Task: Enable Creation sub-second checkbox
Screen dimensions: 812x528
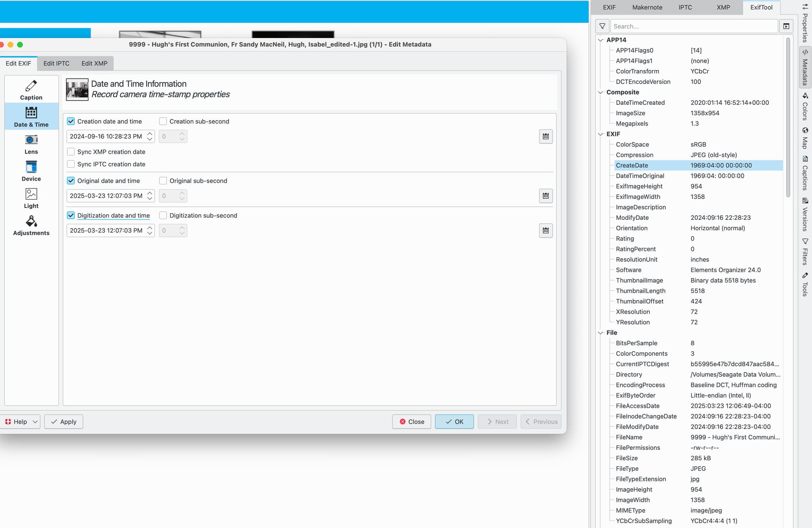Action: pyautogui.click(x=163, y=121)
